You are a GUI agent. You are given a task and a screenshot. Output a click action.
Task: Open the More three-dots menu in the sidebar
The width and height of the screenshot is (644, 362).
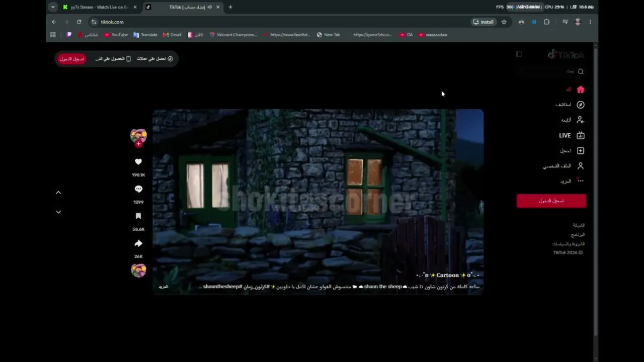coord(581,181)
